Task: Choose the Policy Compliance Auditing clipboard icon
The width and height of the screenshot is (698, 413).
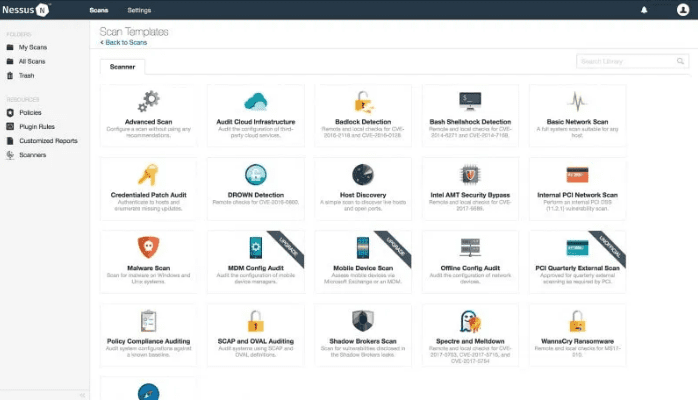Action: click(148, 321)
